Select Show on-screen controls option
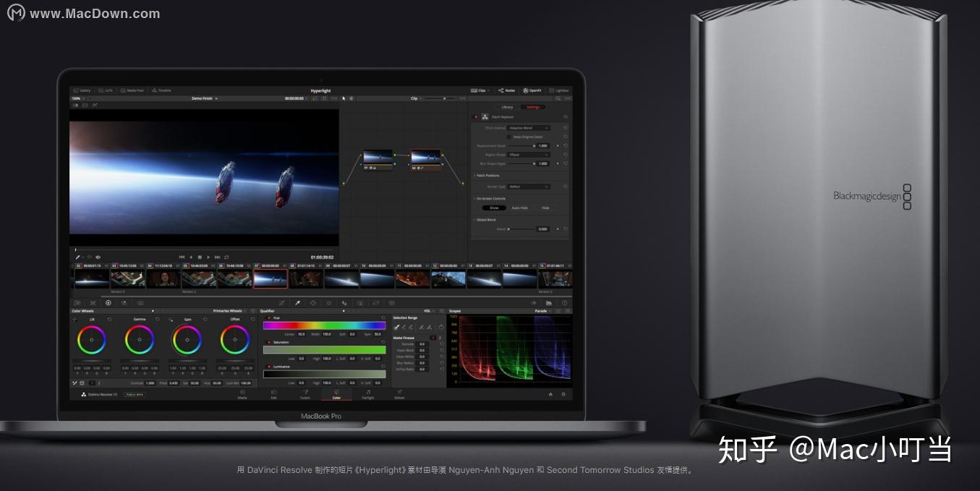The width and height of the screenshot is (980, 491). pos(495,208)
